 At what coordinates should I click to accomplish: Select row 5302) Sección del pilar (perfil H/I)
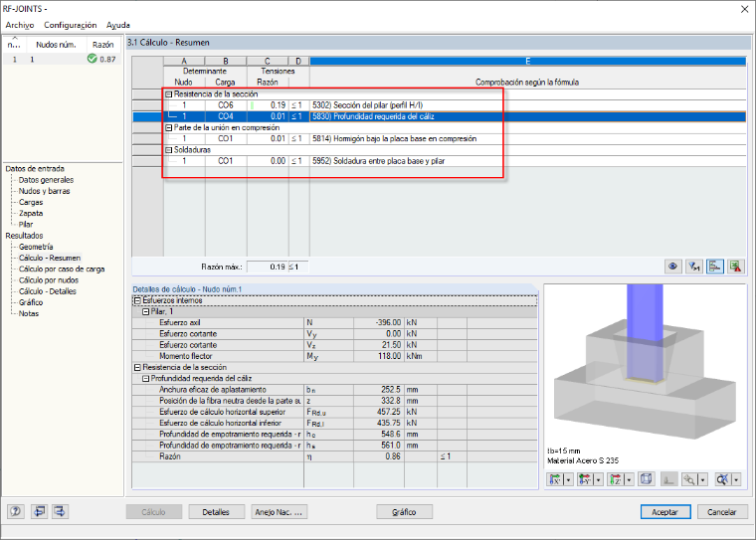click(x=439, y=105)
